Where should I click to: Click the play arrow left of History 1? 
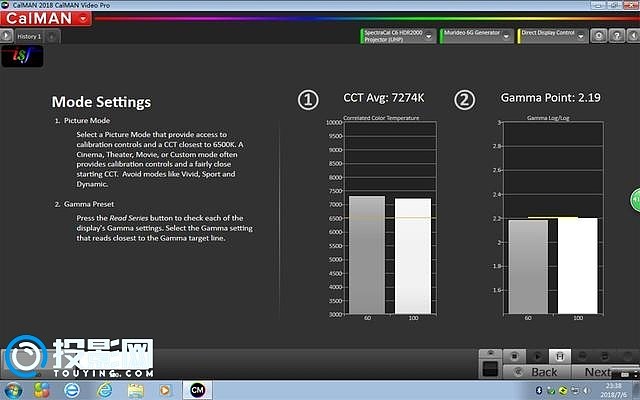click(7, 36)
